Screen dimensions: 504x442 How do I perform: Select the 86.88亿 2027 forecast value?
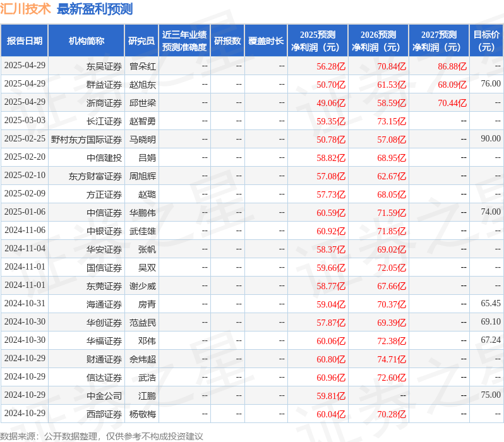pyautogui.click(x=452, y=66)
